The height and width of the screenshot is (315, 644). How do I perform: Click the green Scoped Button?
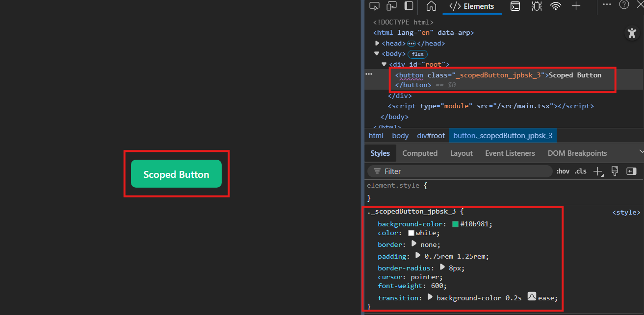coord(176,174)
